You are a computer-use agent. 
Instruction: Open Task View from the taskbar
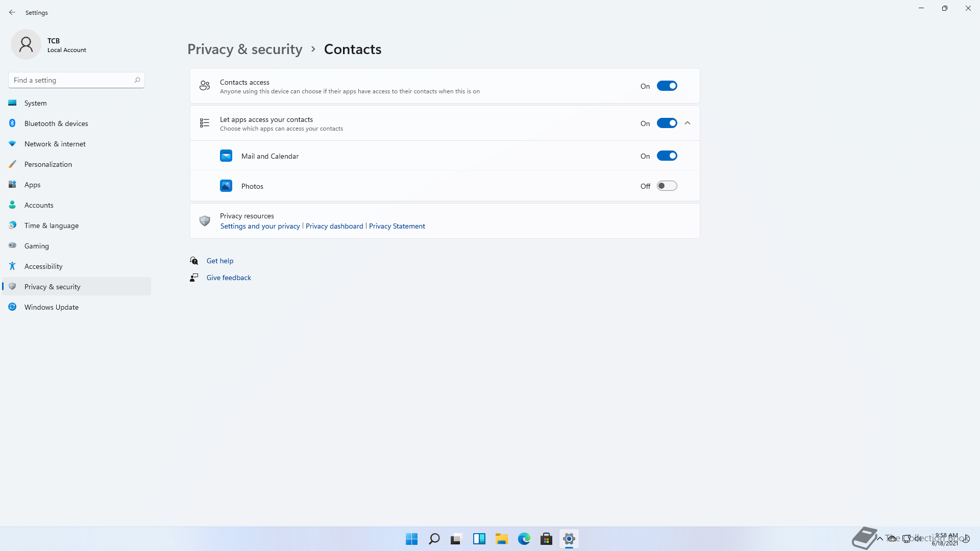456,539
